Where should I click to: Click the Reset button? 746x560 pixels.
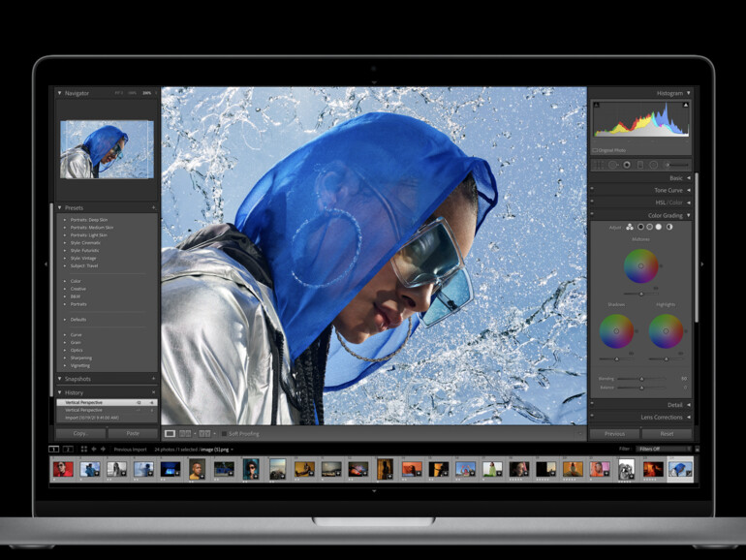[x=667, y=433]
